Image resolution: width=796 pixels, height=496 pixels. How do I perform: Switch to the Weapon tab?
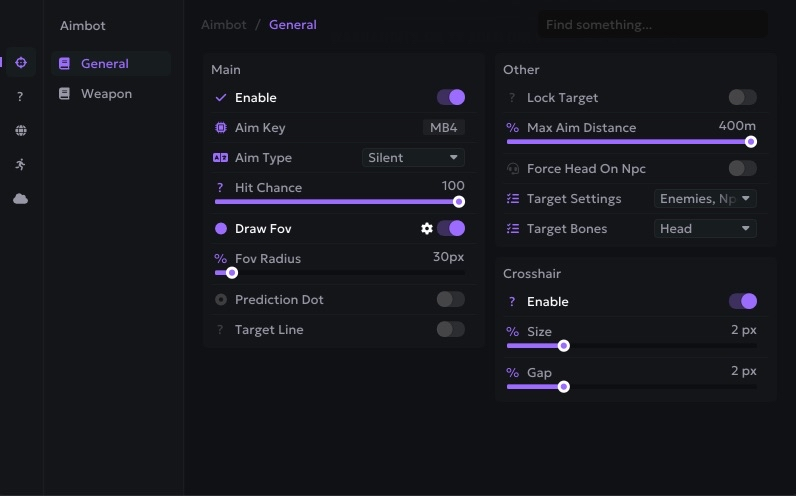click(x=106, y=94)
